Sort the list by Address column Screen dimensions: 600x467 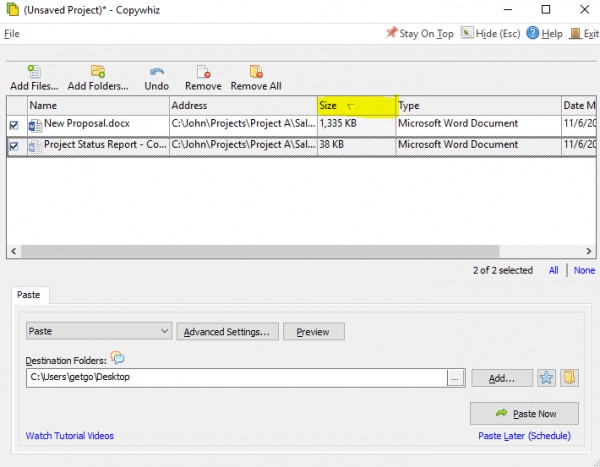click(x=243, y=106)
